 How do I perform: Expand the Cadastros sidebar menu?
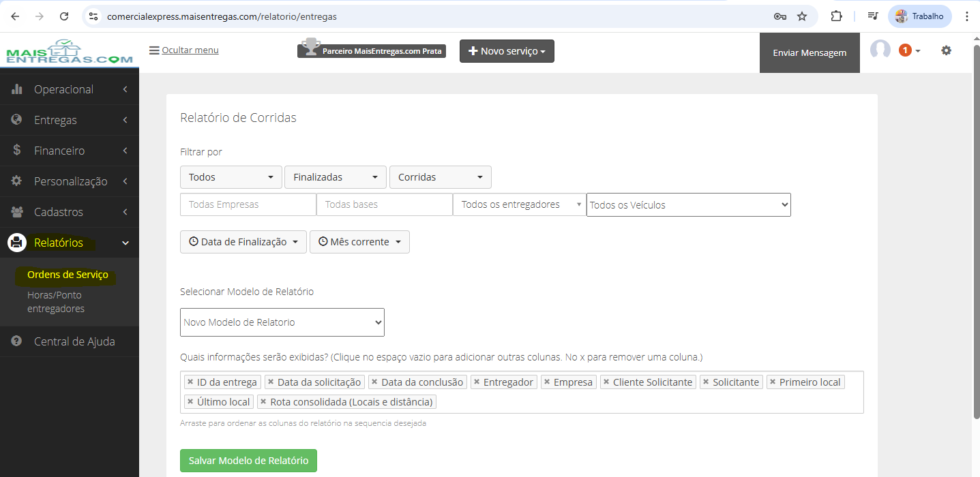[x=70, y=212]
